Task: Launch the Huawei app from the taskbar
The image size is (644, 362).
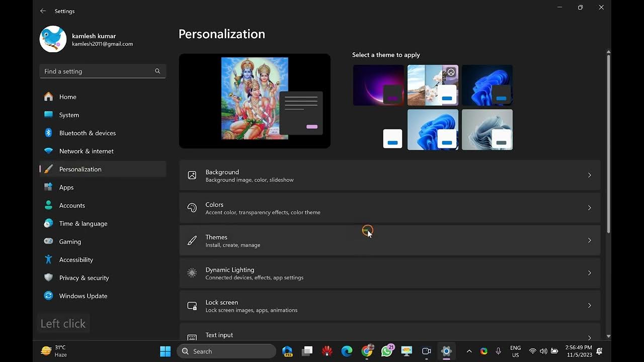Action: coord(327,351)
